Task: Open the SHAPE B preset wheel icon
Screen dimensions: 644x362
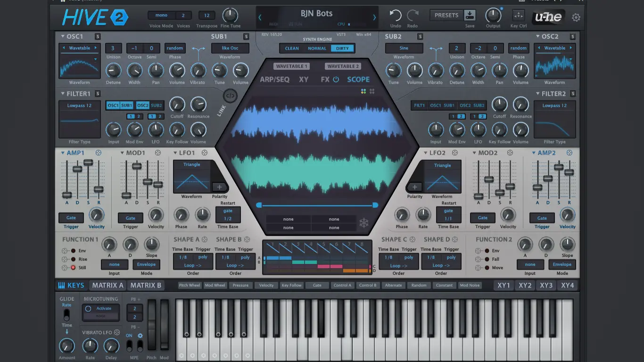Action: click(247, 239)
